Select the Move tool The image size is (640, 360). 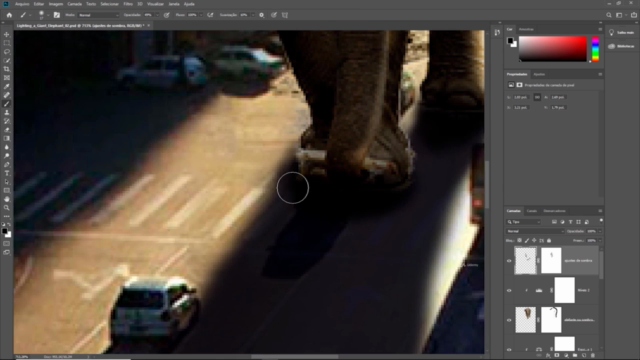coord(7,35)
